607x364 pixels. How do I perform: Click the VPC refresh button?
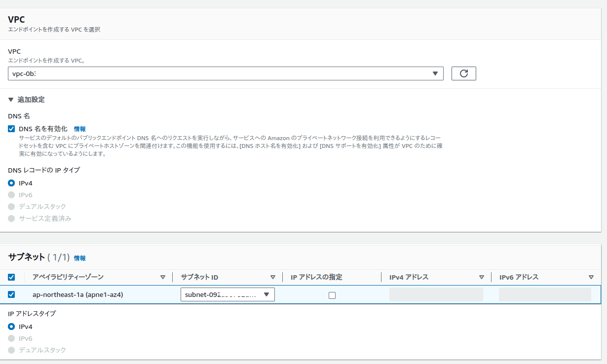463,73
